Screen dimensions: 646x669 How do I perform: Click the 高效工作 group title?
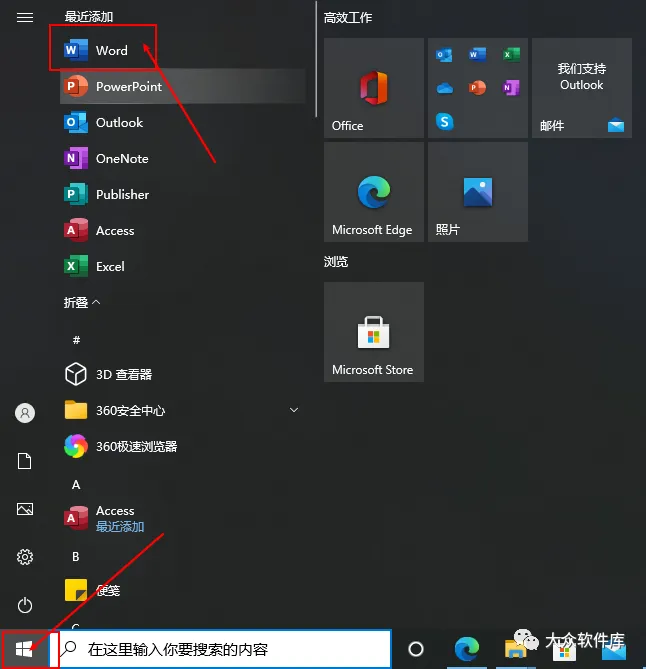pyautogui.click(x=348, y=17)
